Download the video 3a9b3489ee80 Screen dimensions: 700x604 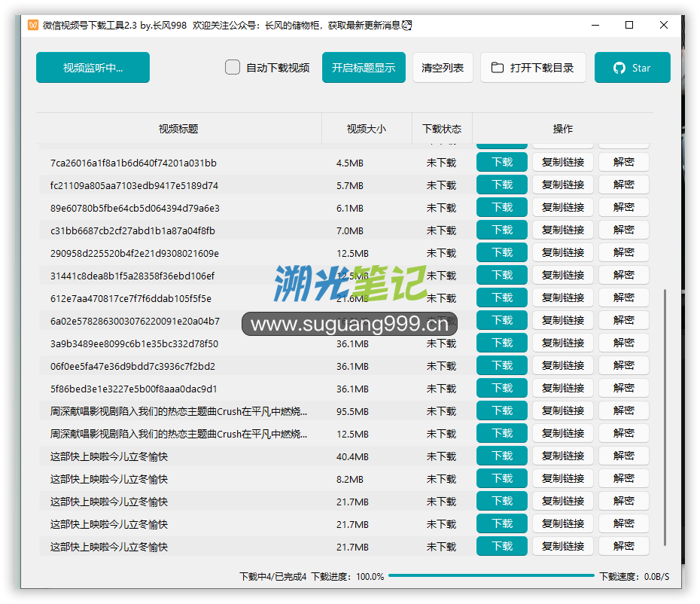(x=502, y=343)
